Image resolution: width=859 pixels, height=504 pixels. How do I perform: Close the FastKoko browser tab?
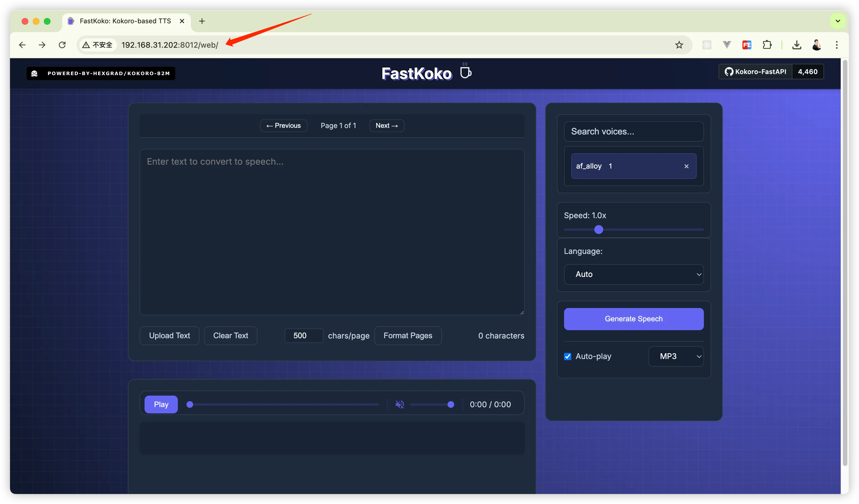point(182,21)
